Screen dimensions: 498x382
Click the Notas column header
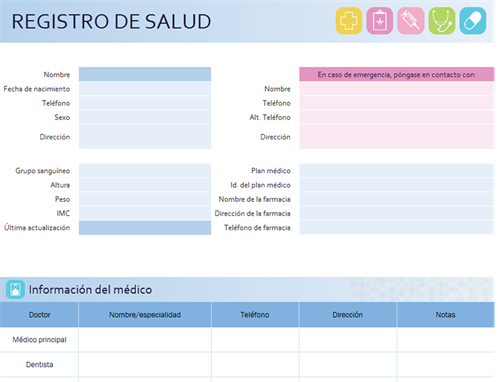click(446, 315)
